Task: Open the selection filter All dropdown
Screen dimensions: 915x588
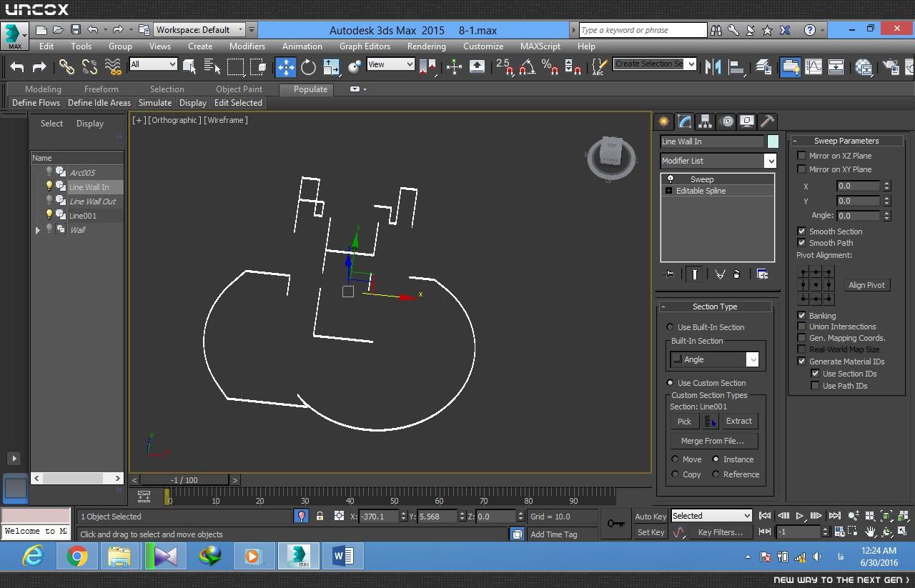Action: [x=153, y=64]
